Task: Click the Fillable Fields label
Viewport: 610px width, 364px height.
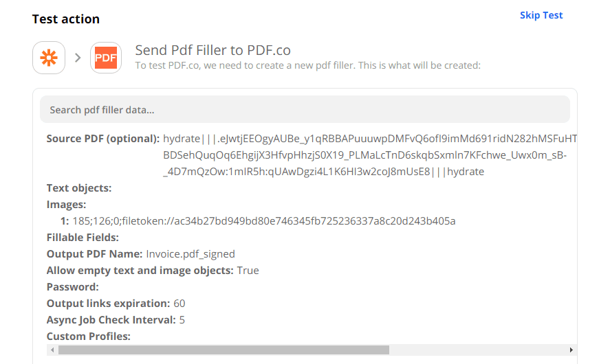Action: [x=83, y=238]
